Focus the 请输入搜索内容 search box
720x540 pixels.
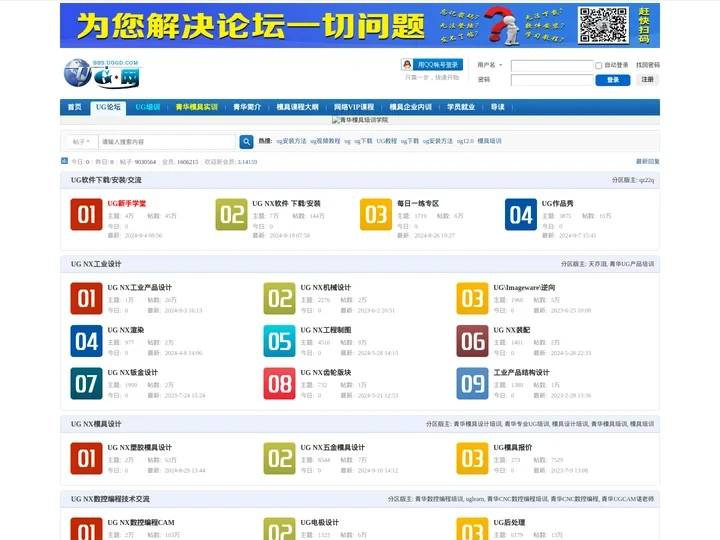[167, 142]
